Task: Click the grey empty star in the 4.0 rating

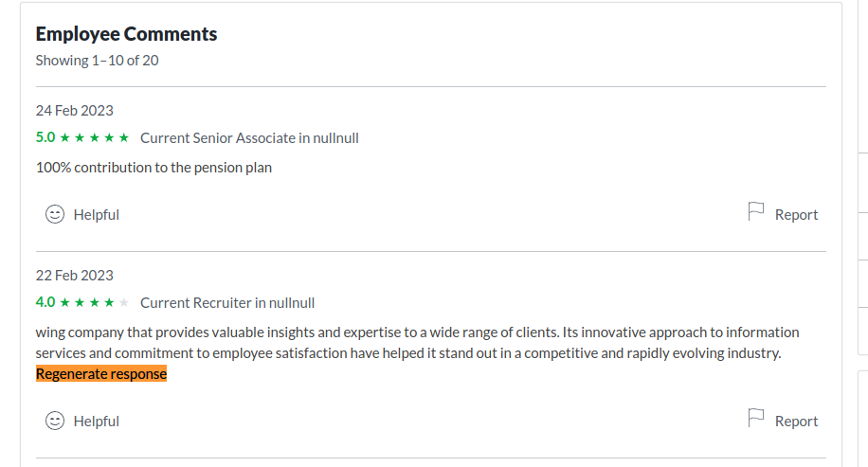Action: (x=123, y=303)
